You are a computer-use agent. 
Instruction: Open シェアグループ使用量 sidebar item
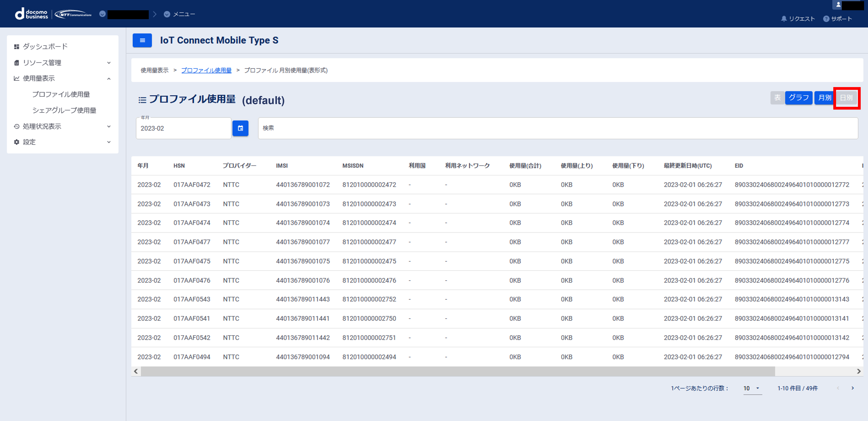click(64, 110)
